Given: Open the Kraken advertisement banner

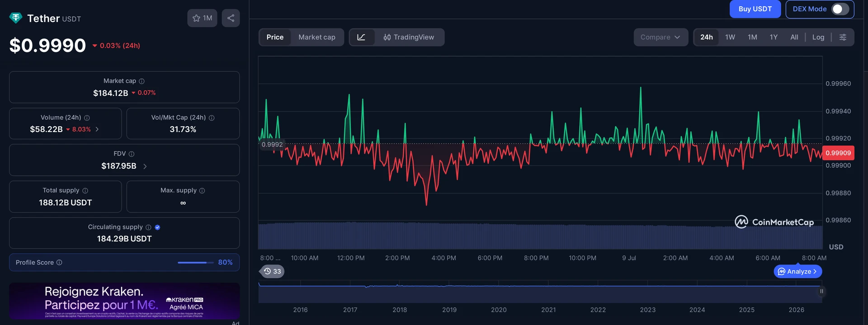Looking at the screenshot, I should 124,301.
